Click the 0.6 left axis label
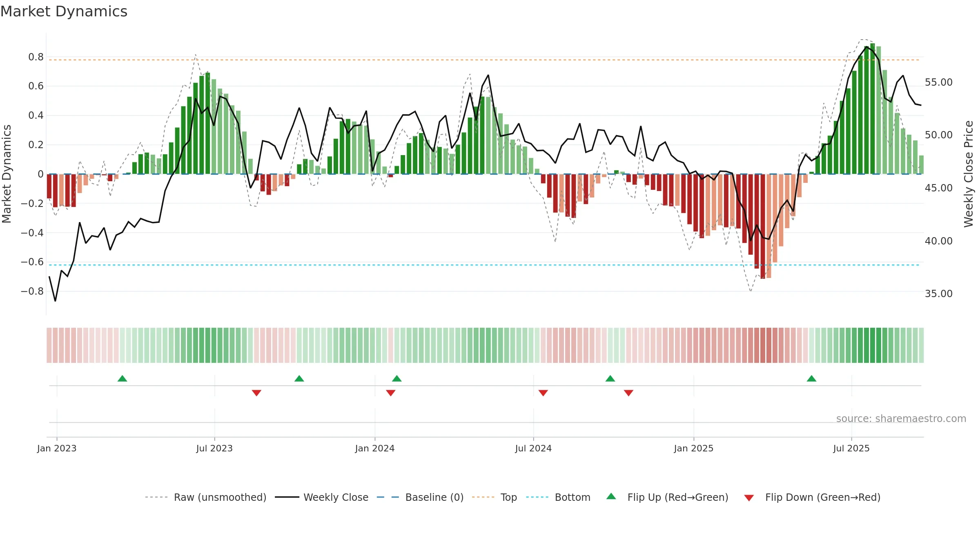The image size is (980, 551). coord(36,86)
